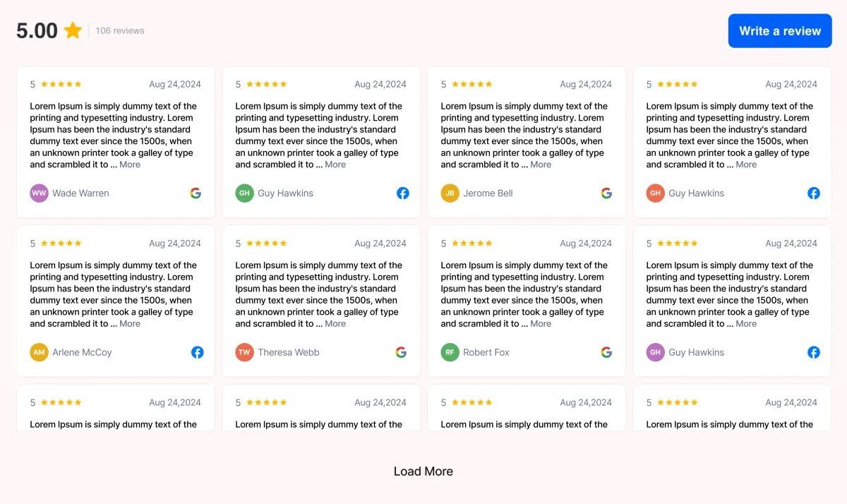This screenshot has height=504, width=847.
Task: Click the 106 reviews count text
Action: click(120, 31)
